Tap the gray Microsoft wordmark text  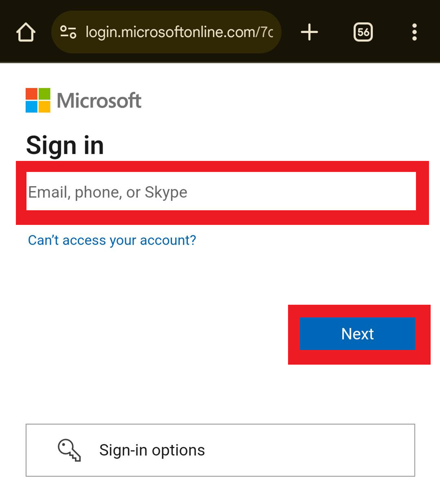[x=99, y=101]
